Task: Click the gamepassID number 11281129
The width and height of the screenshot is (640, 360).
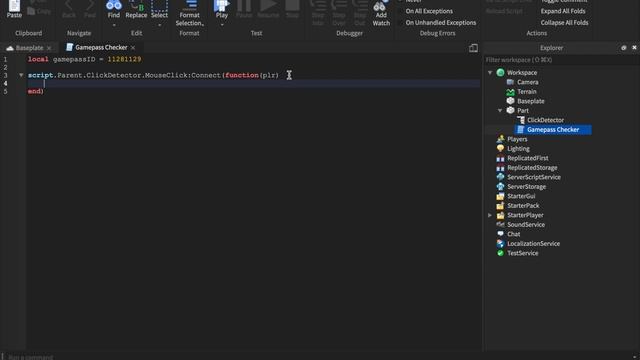Action: click(x=124, y=59)
